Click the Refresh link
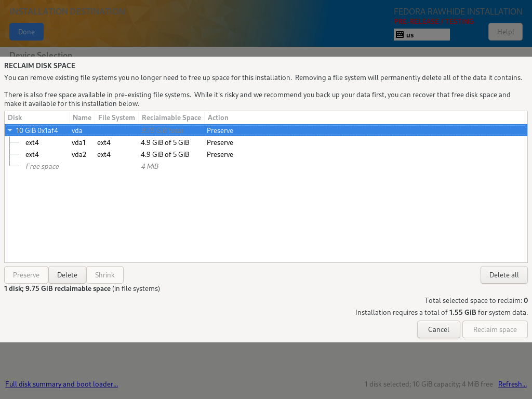This screenshot has height=399, width=532. pyautogui.click(x=512, y=384)
